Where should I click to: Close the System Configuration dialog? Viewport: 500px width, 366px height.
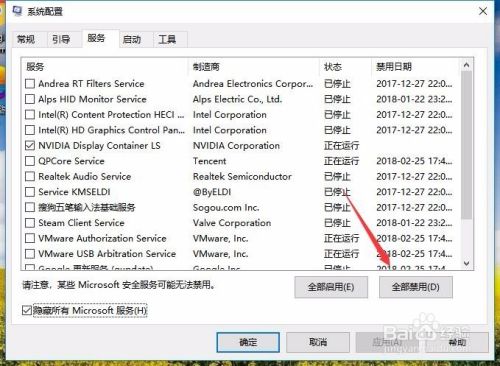(x=483, y=11)
